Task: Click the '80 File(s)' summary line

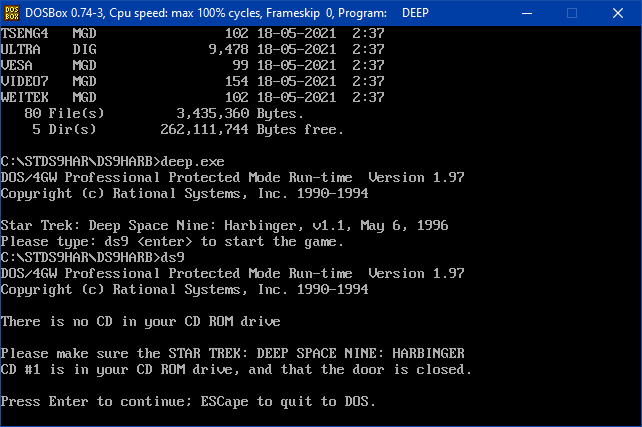Action: 164,113
